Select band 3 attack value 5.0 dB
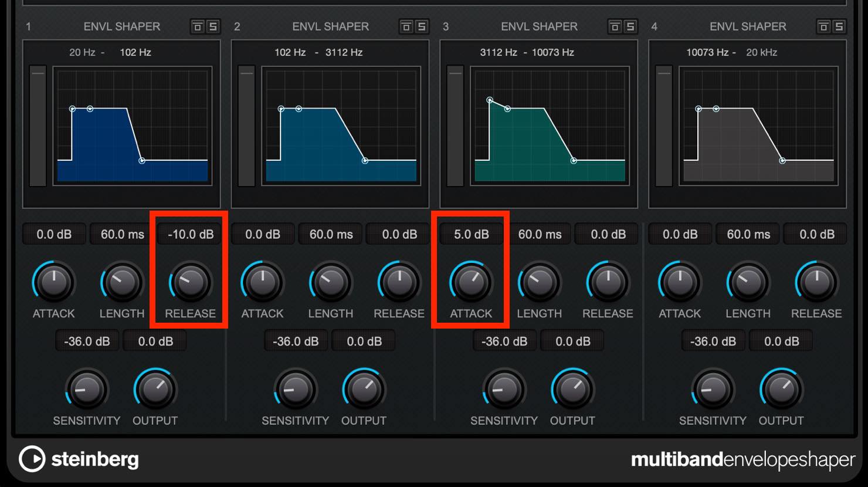 click(472, 234)
